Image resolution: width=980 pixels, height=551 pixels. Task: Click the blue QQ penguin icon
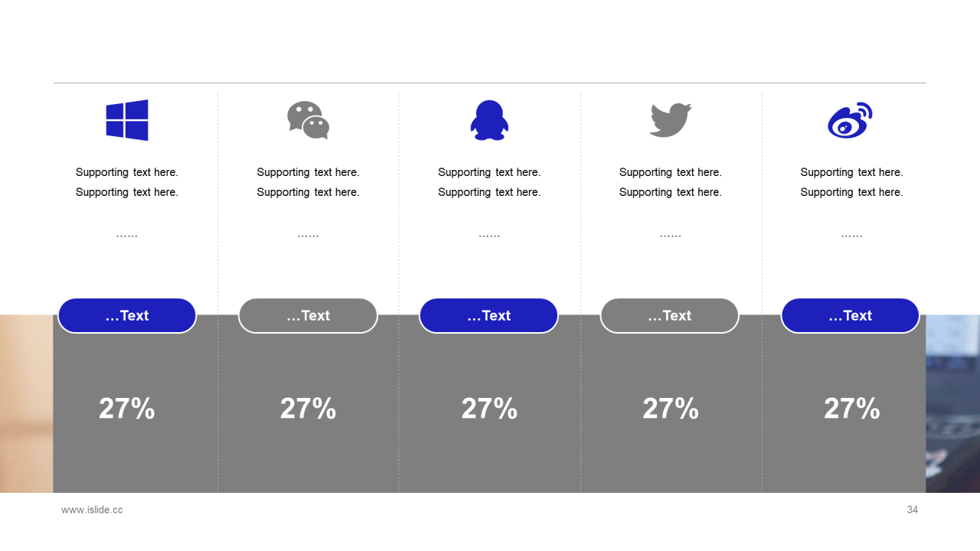point(489,120)
